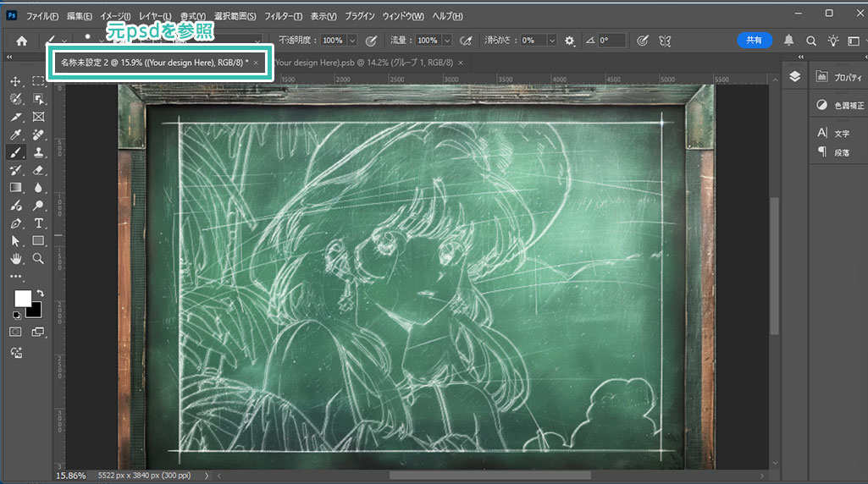This screenshot has height=484, width=868.
Task: Open flow 100% dropdown arrow
Action: 447,41
